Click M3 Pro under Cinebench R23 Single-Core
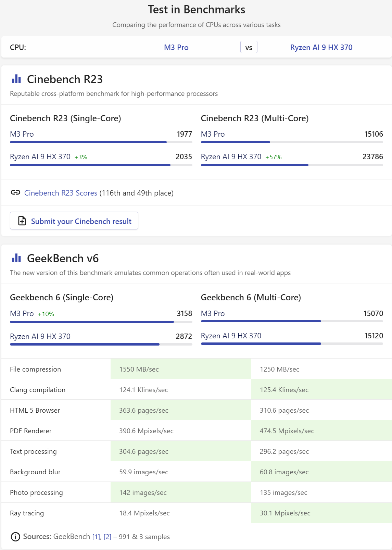Screen dimensions: 392x550 click(22, 134)
